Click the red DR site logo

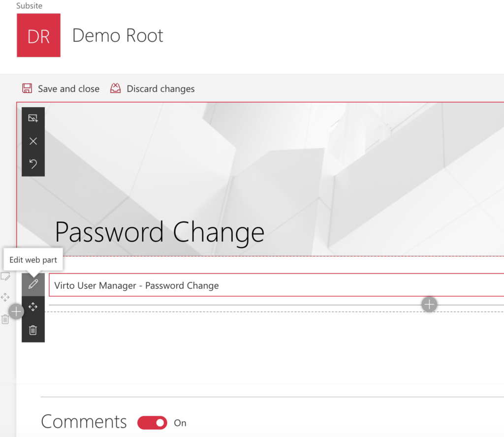coord(38,35)
